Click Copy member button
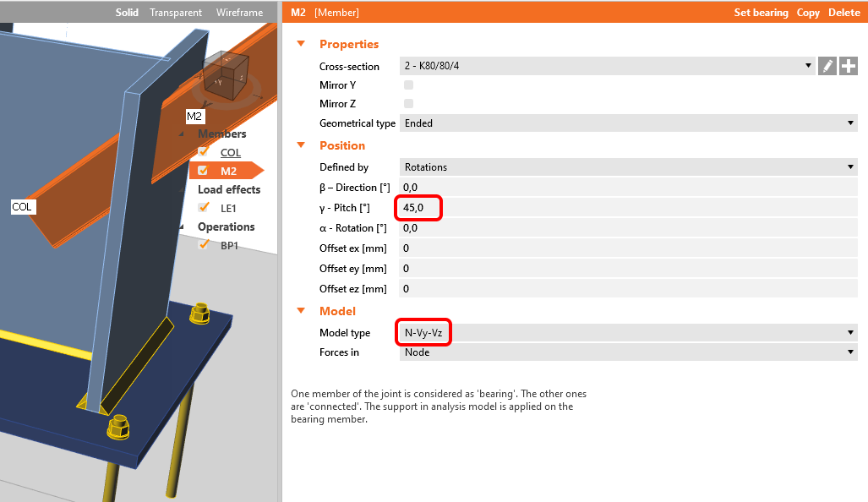Screen dimensions: 868x502 point(808,12)
